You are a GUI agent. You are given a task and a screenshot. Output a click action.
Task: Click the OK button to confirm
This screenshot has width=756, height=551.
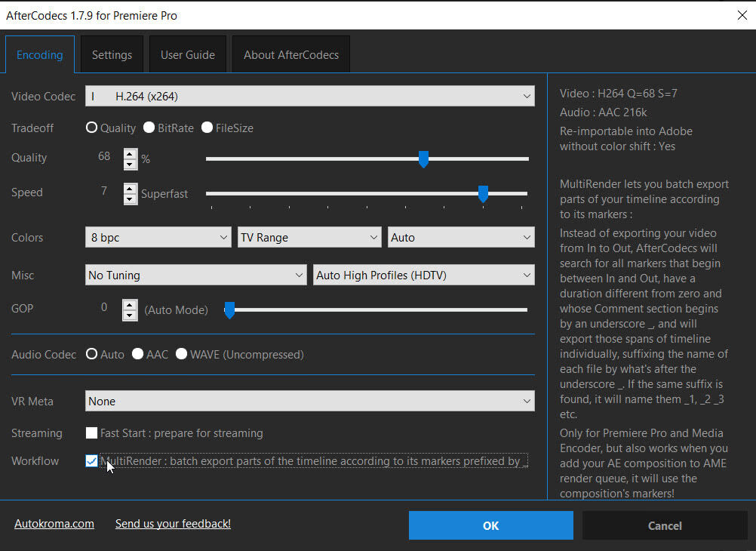(x=490, y=525)
